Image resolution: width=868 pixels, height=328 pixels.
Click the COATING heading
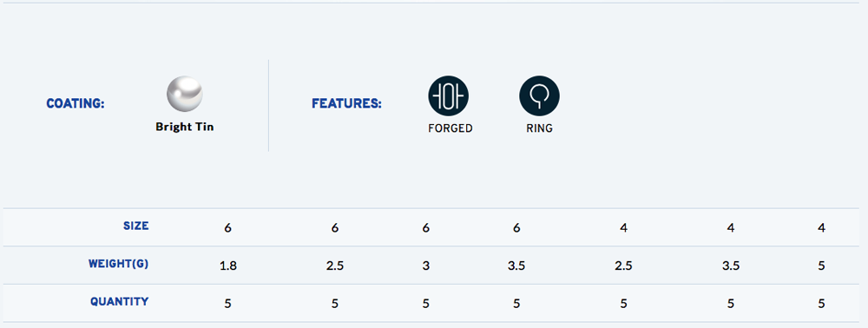[76, 103]
